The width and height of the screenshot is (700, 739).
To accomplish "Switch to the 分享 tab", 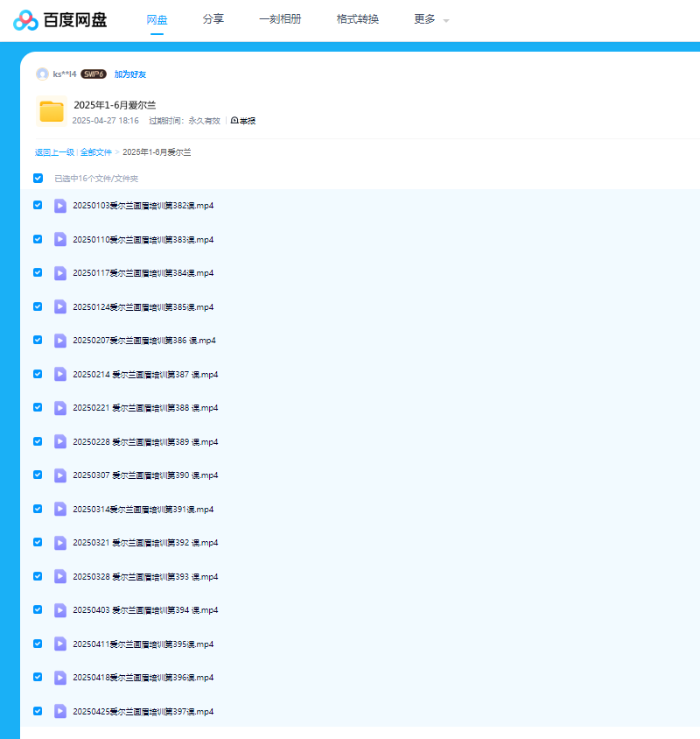I will [x=213, y=19].
